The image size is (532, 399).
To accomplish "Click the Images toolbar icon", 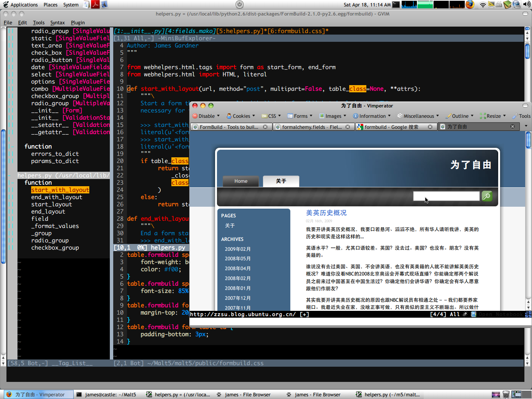I will tap(322, 116).
